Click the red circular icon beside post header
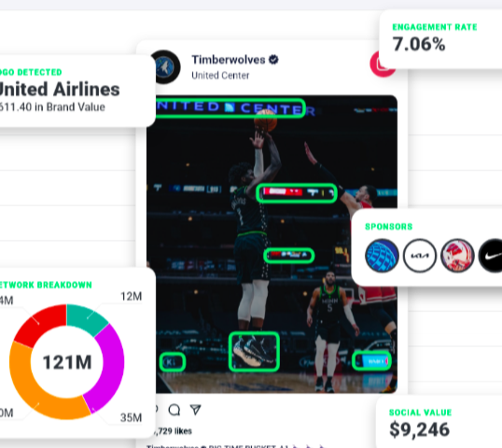This screenshot has height=448, width=502. 380,64
